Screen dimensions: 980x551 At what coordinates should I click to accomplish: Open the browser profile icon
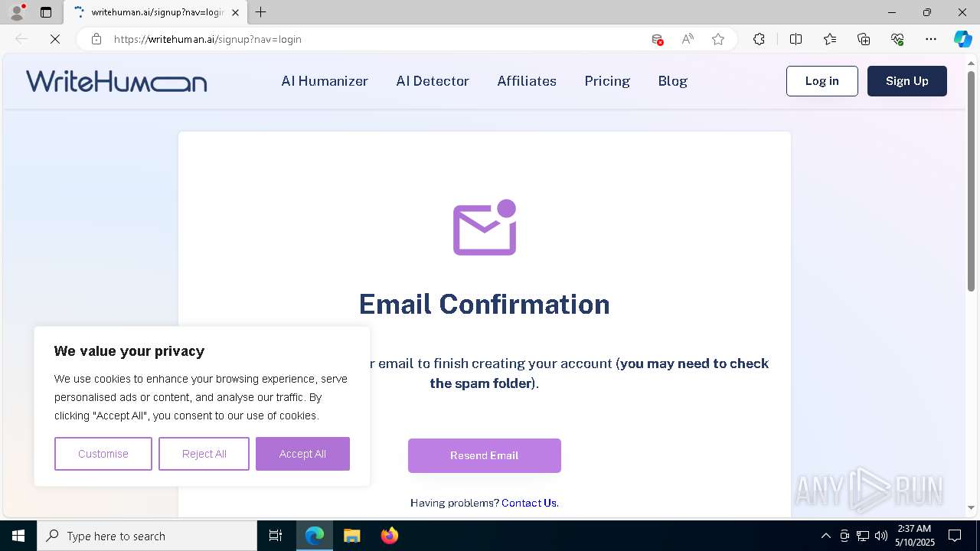(x=17, y=12)
